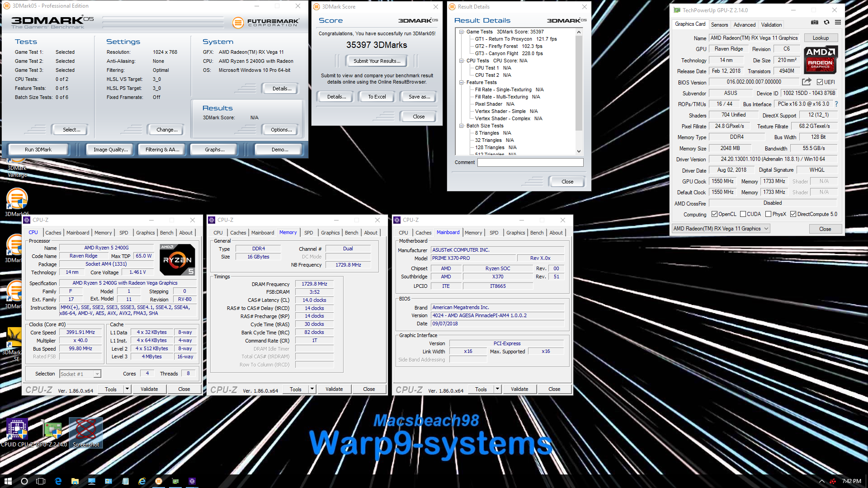The height and width of the screenshot is (488, 868).
Task: Click Graphs button in 3DMark05
Action: 214,150
